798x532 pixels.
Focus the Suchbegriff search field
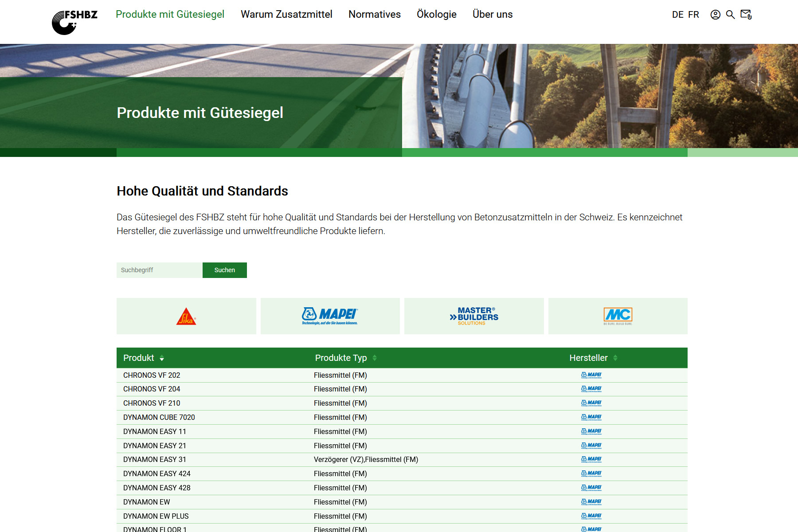[159, 270]
